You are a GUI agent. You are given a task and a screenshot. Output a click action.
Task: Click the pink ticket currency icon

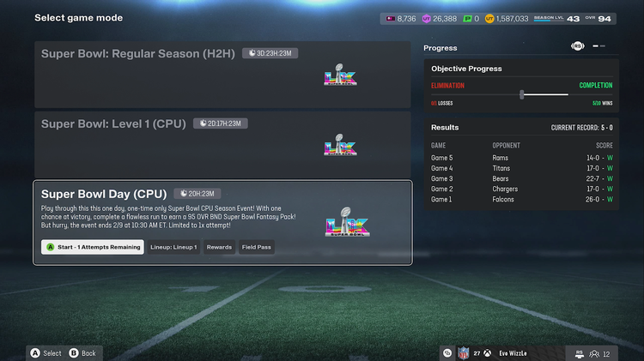pyautogui.click(x=391, y=18)
